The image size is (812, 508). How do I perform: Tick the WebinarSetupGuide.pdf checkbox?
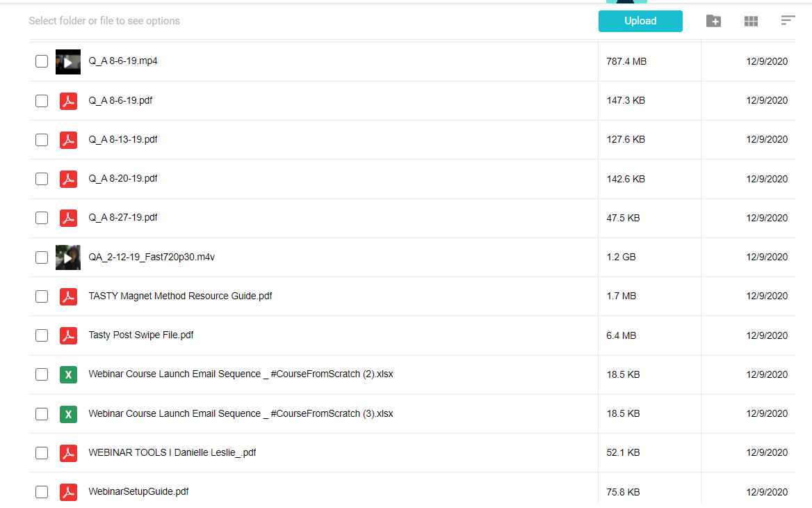(x=42, y=492)
